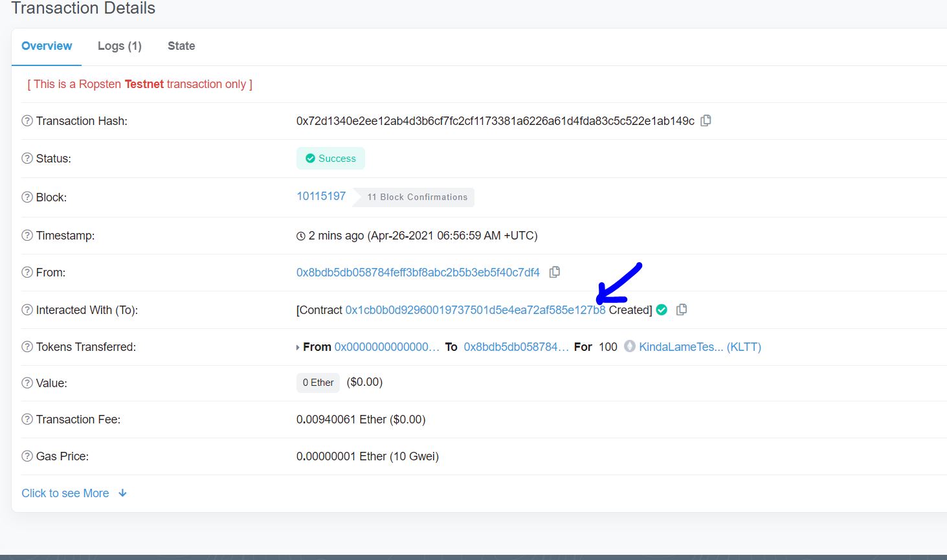The image size is (947, 560).
Task: Click the ($0.00) value text
Action: 364,382
